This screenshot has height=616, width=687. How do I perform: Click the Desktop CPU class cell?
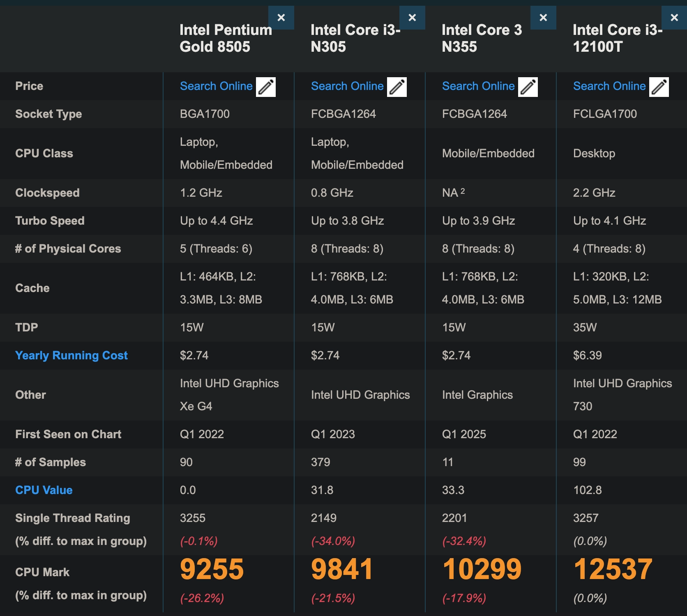[594, 154]
